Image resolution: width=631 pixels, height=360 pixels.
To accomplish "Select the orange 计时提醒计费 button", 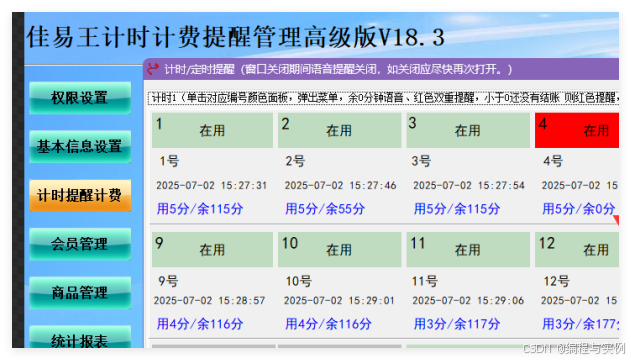I will coord(80,195).
